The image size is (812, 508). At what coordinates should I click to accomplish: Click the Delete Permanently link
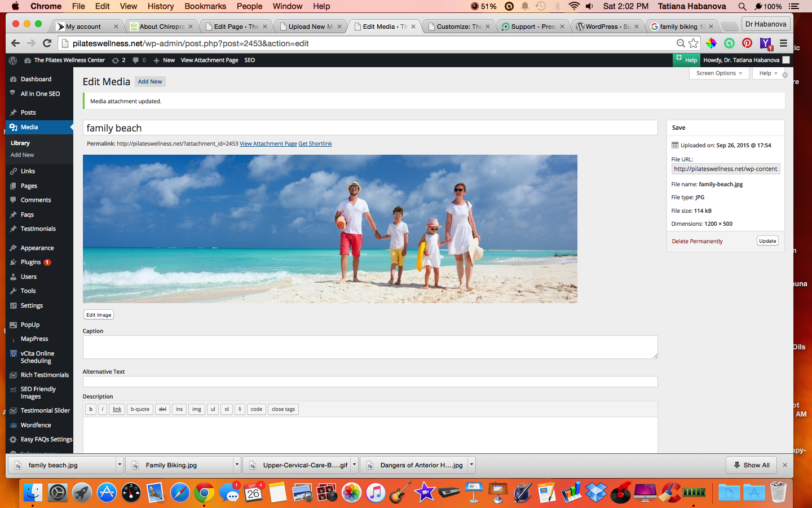click(x=697, y=241)
